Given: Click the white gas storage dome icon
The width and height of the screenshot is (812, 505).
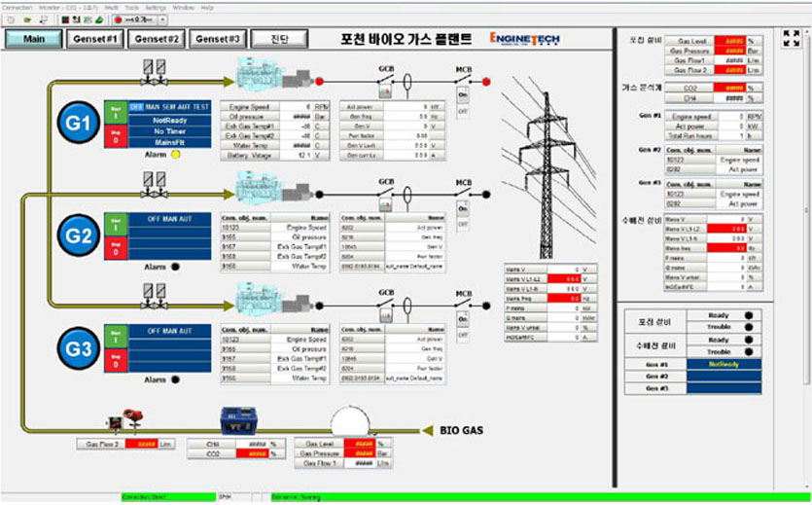Looking at the screenshot, I should pyautogui.click(x=351, y=419).
